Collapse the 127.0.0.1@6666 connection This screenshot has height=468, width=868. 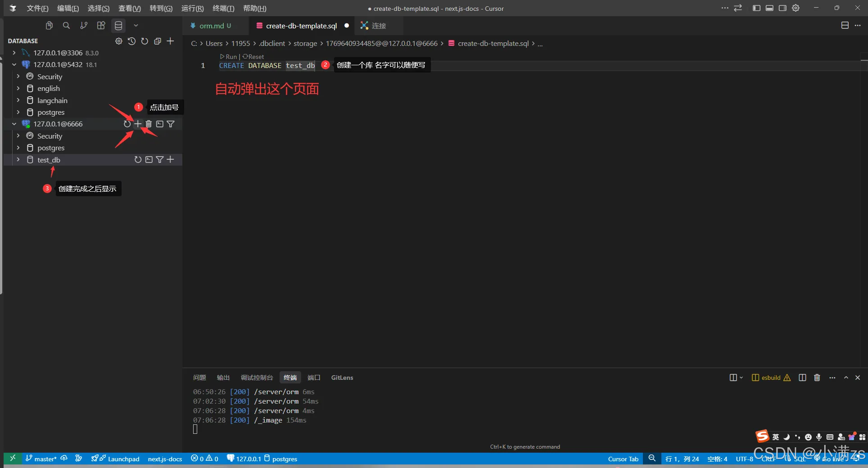click(14, 124)
